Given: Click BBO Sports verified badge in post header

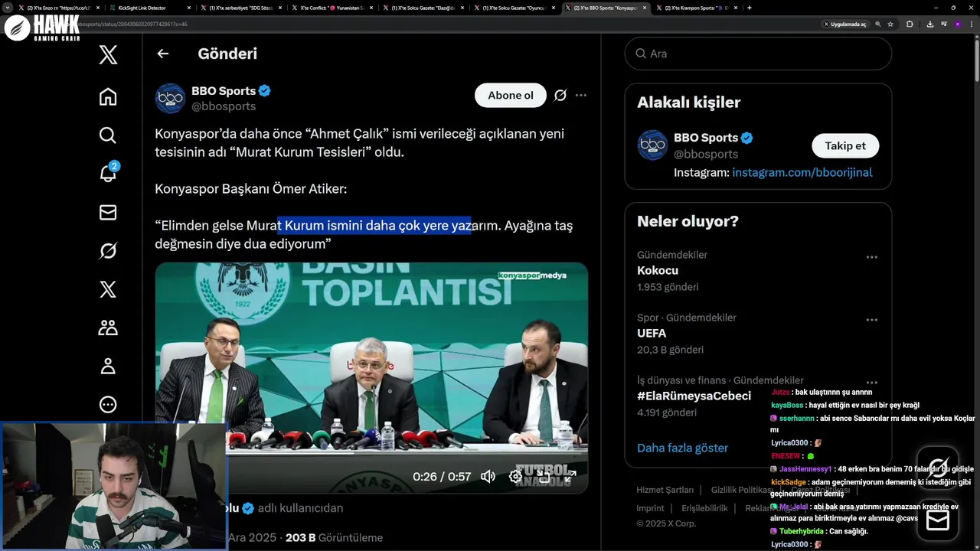Looking at the screenshot, I should point(264,91).
